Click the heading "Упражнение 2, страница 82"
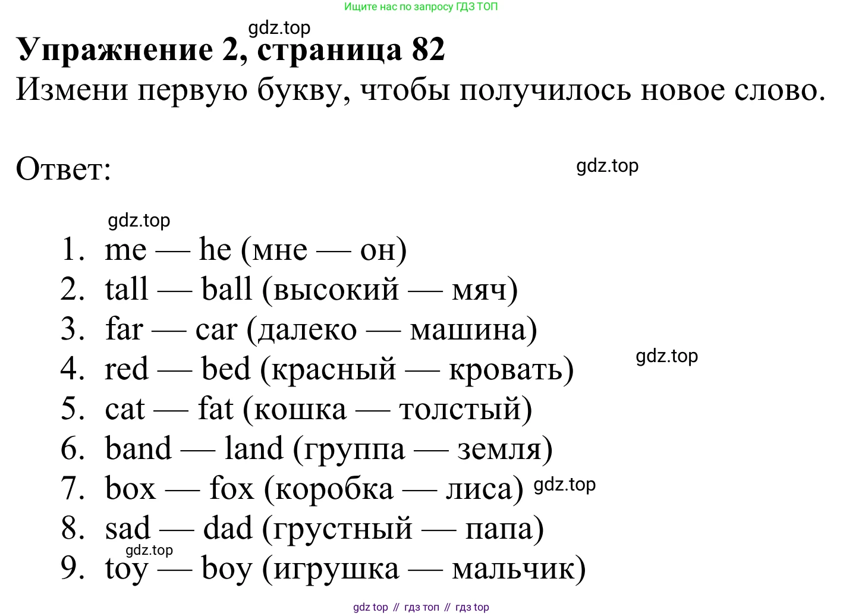843x616 pixels. pos(231,50)
